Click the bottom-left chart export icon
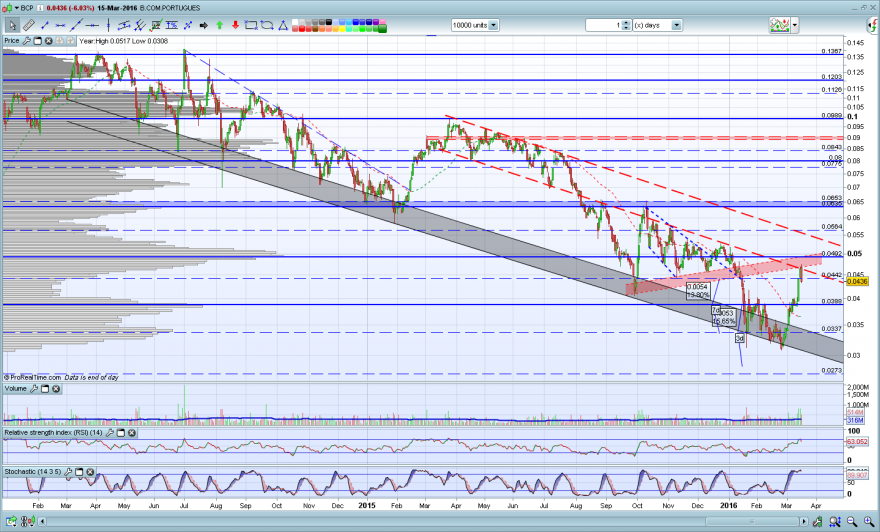Viewport: 880px width, 532px height. [x=11, y=522]
